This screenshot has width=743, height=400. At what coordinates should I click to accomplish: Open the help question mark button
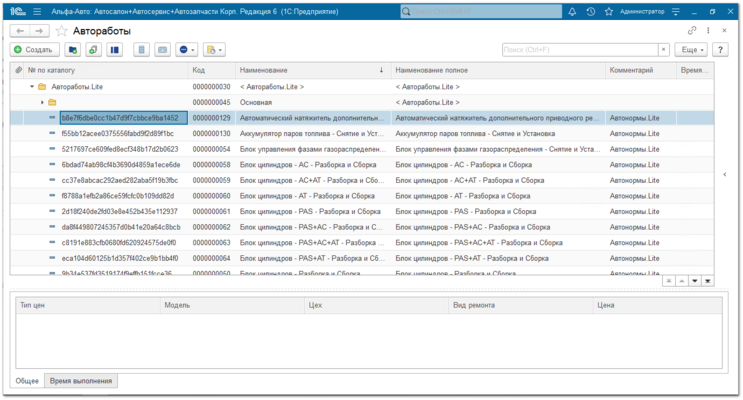coord(720,50)
